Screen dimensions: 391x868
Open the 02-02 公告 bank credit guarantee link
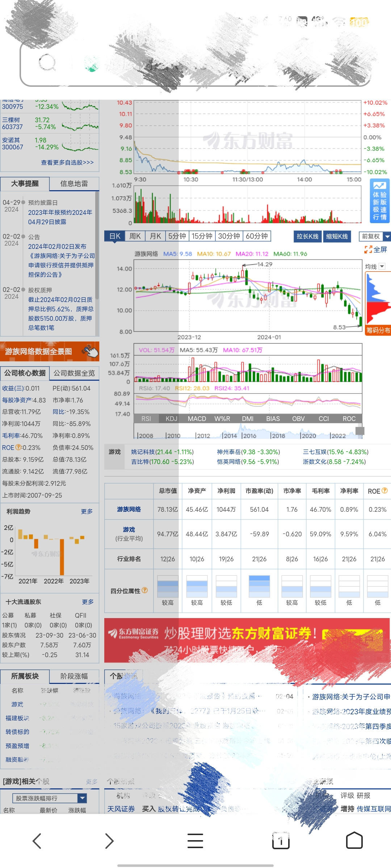62,260
